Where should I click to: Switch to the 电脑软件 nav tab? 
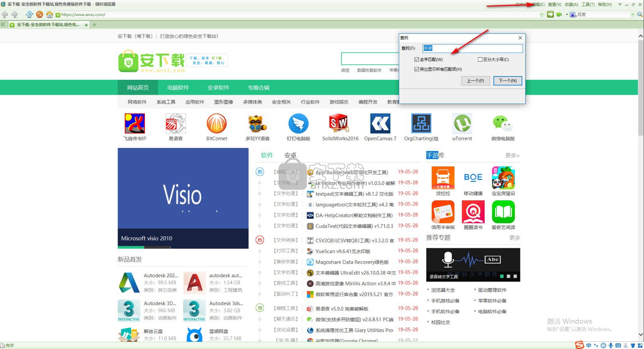(x=178, y=87)
